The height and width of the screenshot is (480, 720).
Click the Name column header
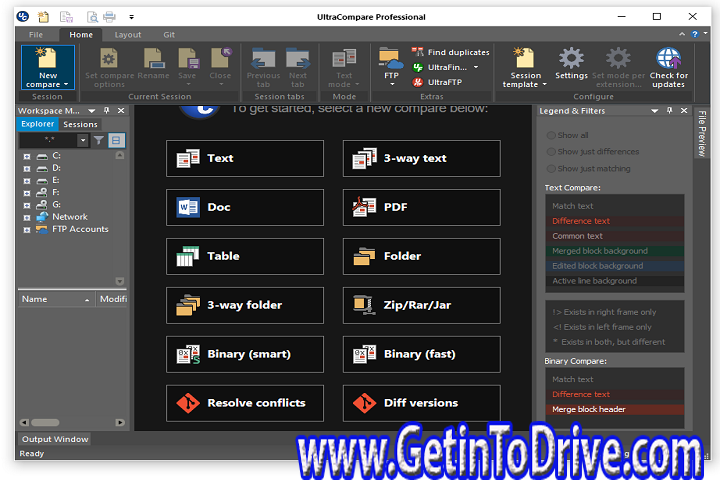coord(56,299)
